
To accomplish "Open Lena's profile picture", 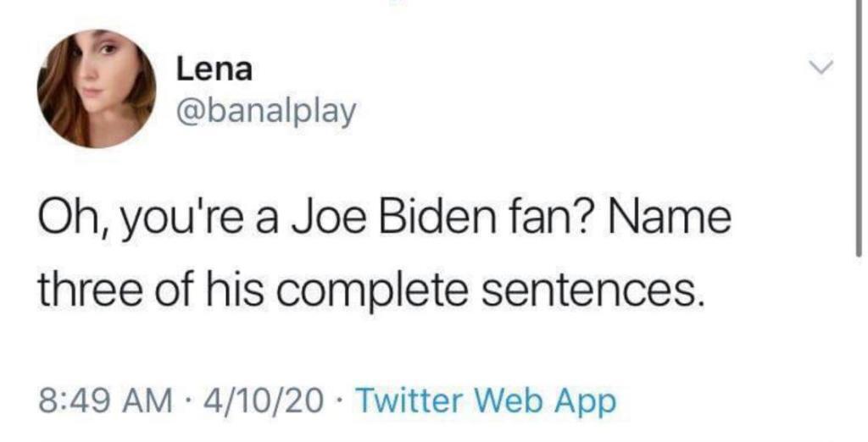I will 97,89.
